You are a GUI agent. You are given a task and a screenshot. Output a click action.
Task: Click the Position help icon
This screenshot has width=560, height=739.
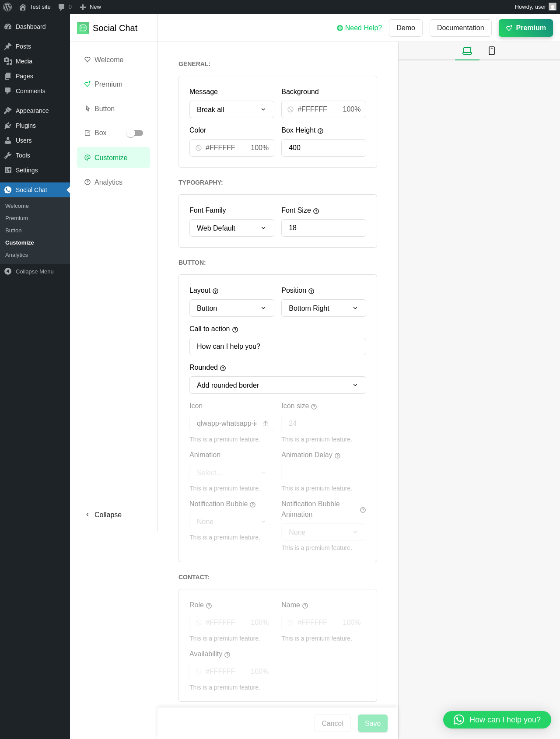[x=311, y=291]
